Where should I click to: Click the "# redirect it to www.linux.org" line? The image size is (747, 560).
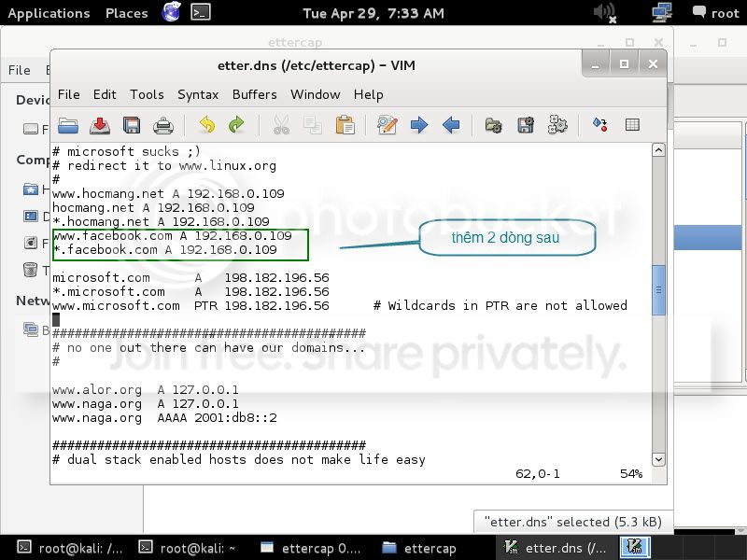coord(164,165)
